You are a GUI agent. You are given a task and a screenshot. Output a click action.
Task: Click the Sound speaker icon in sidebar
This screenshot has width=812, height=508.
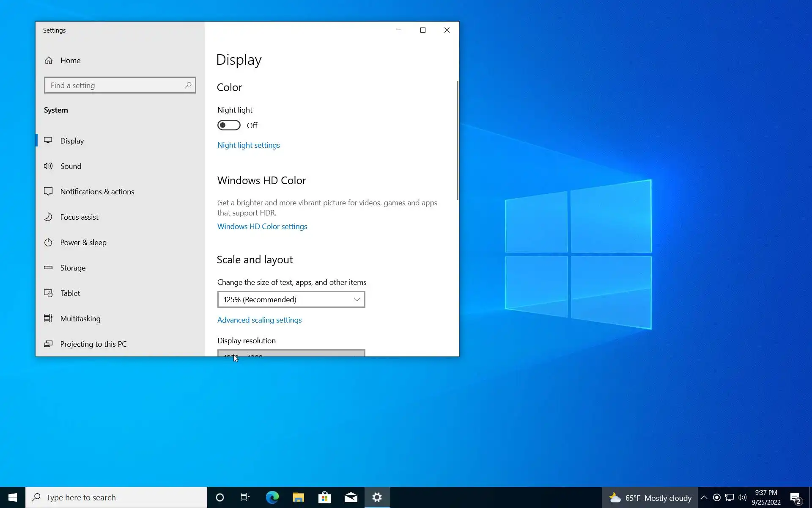click(48, 166)
